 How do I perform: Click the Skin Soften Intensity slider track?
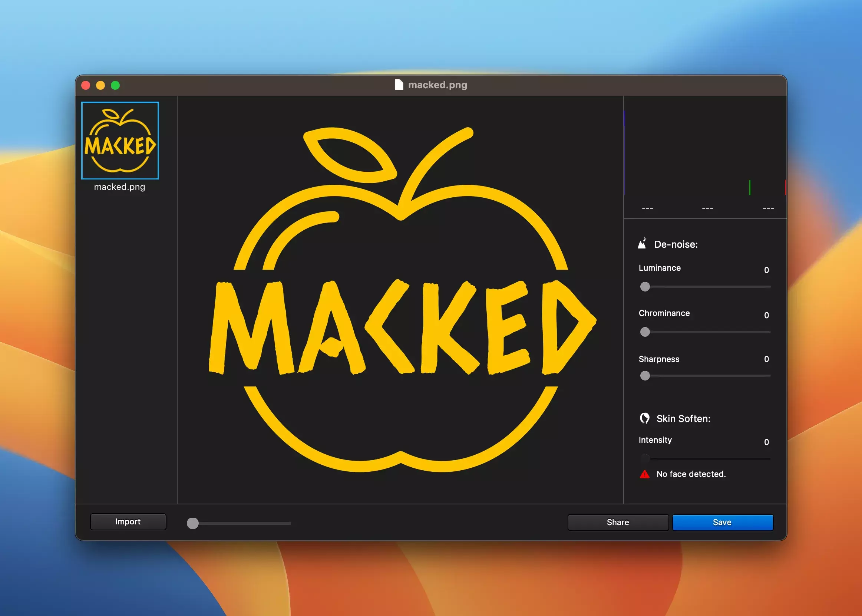pos(709,459)
